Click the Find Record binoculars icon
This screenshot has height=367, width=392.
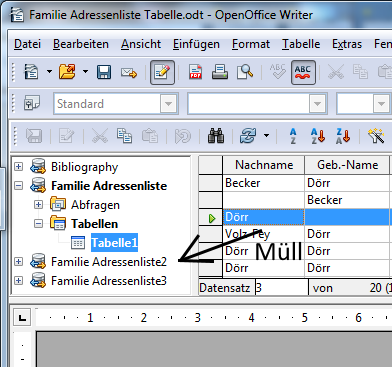click(x=216, y=136)
